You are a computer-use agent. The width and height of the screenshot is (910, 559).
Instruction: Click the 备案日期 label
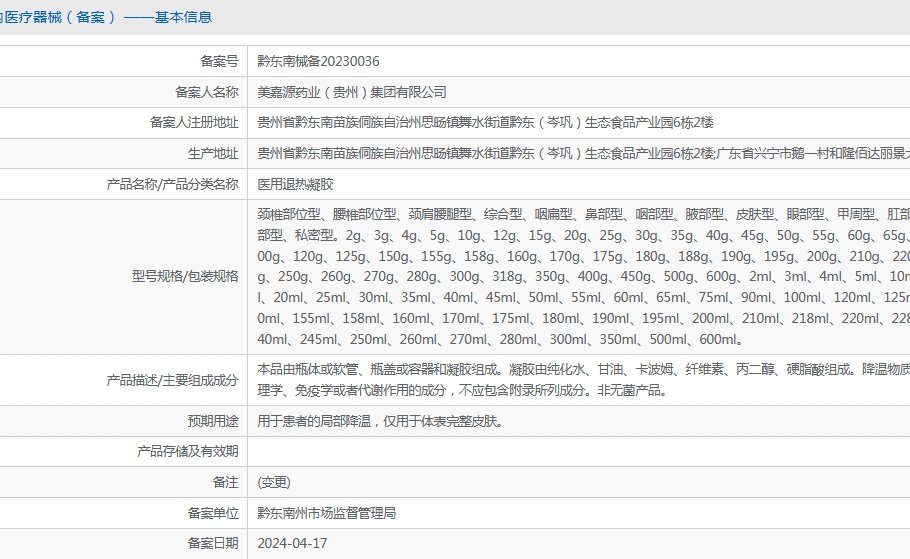212,543
